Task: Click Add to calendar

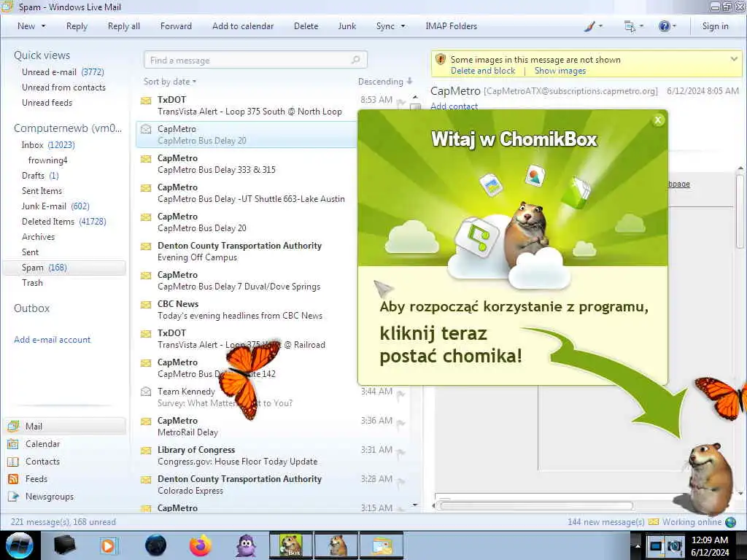Action: pyautogui.click(x=243, y=26)
